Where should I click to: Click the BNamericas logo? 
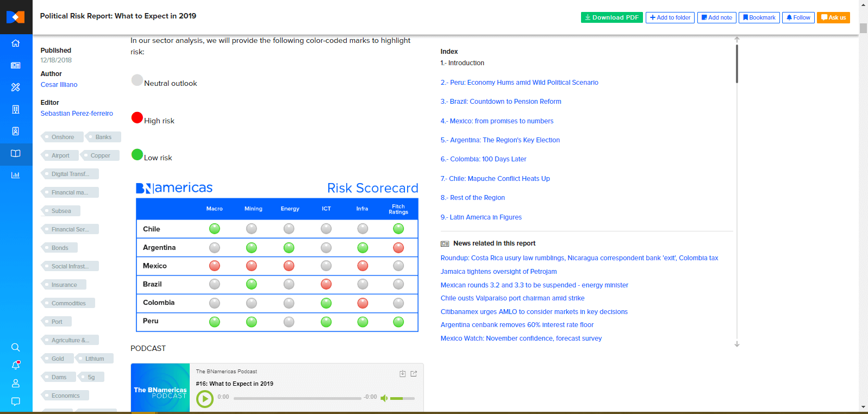[16, 17]
